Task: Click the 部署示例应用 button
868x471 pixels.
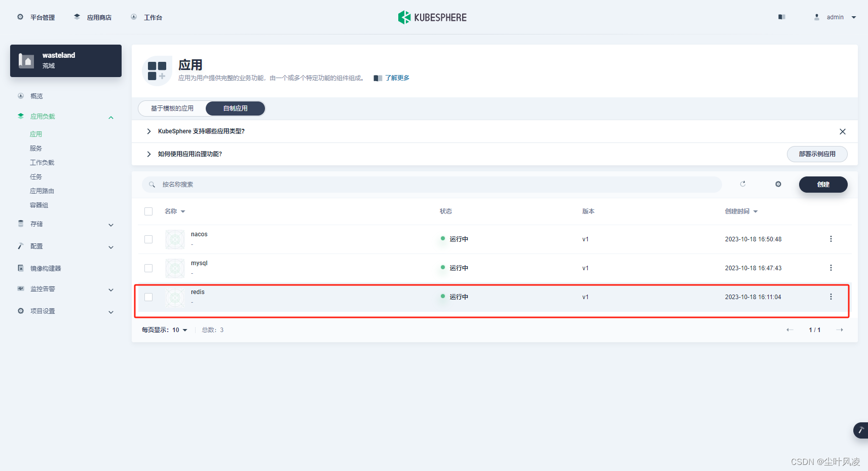Action: click(x=817, y=154)
